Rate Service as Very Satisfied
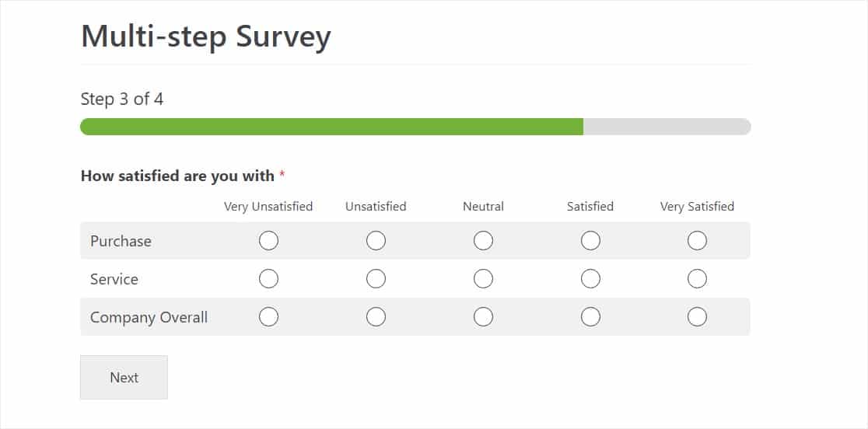The image size is (868, 429). coord(697,279)
